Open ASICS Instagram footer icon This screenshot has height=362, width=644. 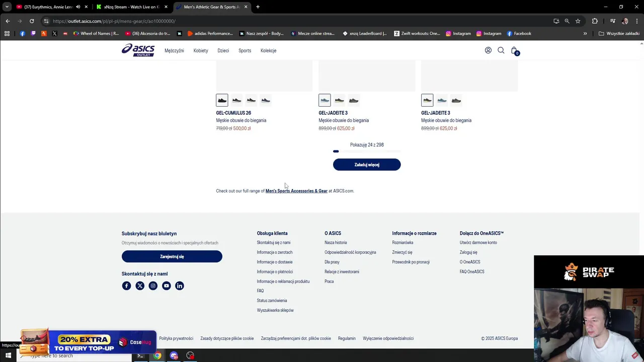(153, 286)
